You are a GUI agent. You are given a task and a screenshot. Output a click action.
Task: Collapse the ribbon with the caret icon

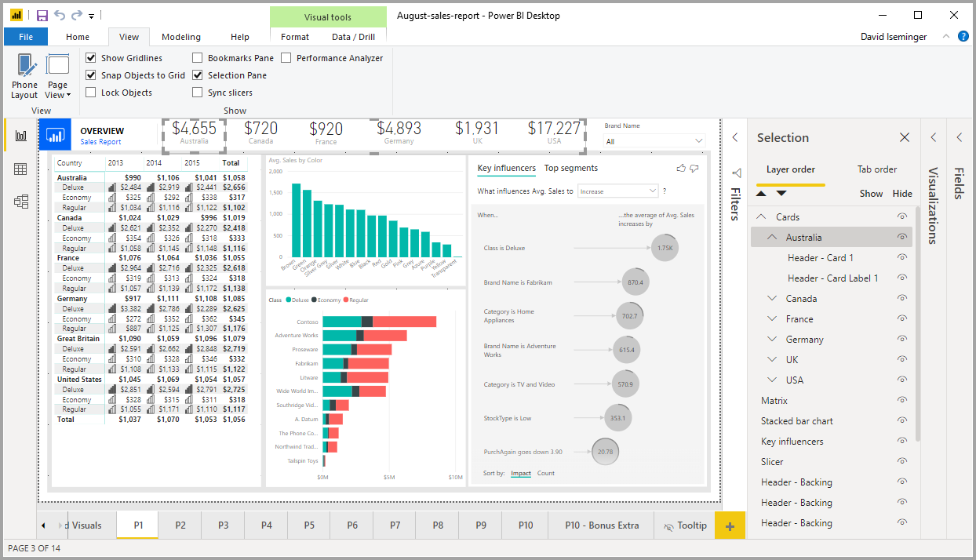pyautogui.click(x=947, y=36)
